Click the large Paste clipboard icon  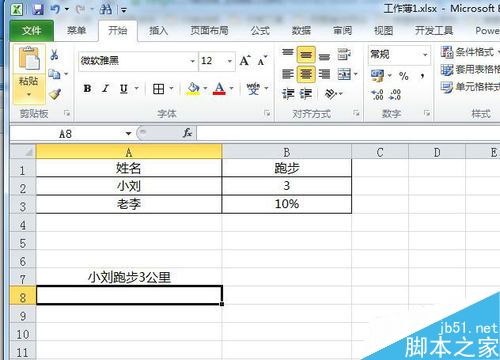click(x=29, y=59)
